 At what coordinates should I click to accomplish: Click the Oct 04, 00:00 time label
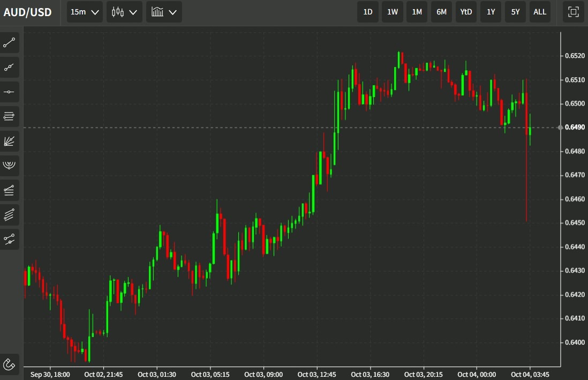[x=477, y=374]
